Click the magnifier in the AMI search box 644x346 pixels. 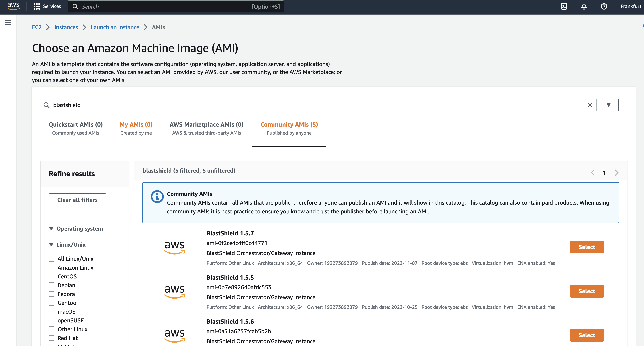click(46, 105)
